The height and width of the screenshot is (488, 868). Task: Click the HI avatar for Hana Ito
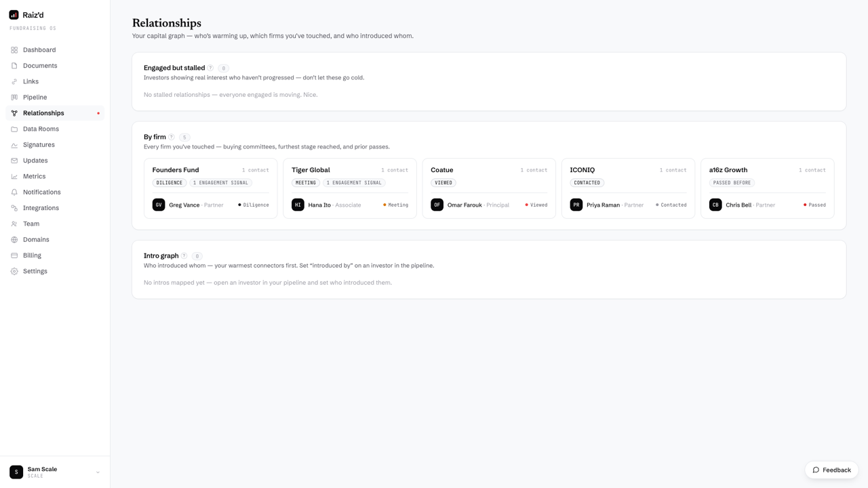(298, 205)
